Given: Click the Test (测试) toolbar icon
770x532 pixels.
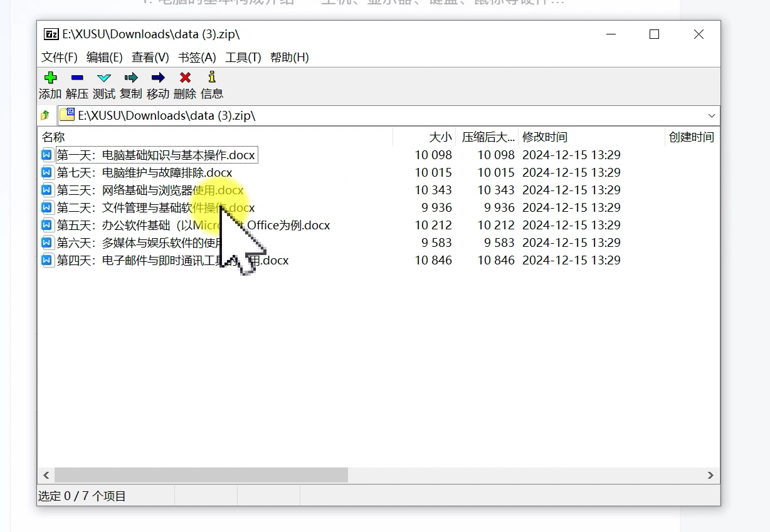Looking at the screenshot, I should tap(104, 78).
